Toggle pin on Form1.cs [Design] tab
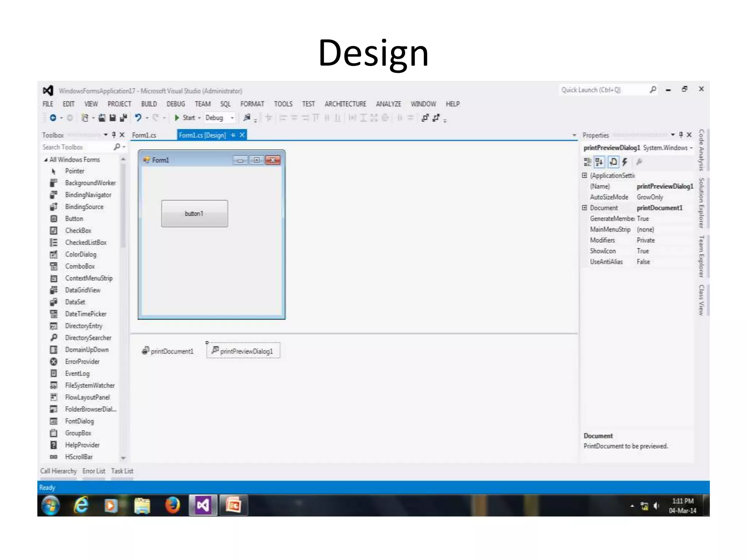 click(x=233, y=135)
